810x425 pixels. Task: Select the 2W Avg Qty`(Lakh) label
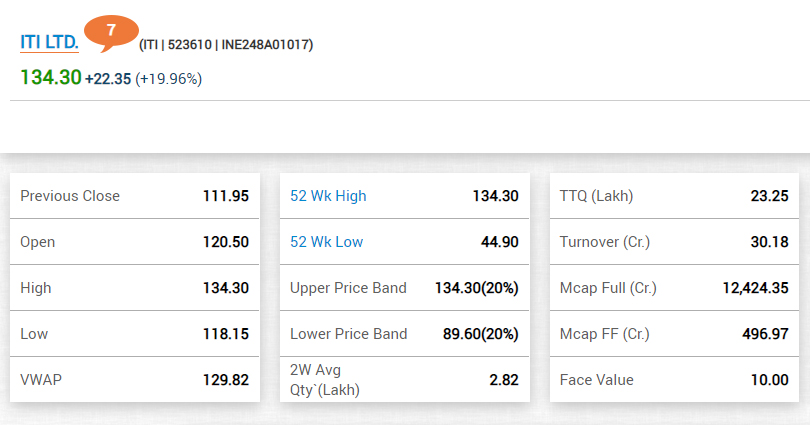click(x=324, y=380)
